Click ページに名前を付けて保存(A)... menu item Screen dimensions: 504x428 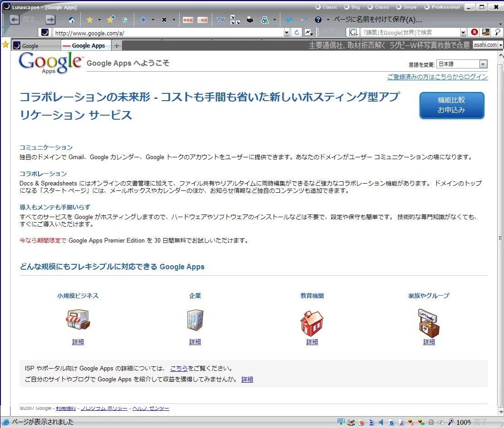[378, 19]
